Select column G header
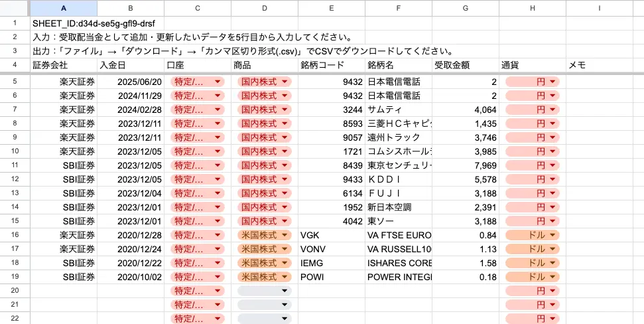 pyautogui.click(x=465, y=8)
